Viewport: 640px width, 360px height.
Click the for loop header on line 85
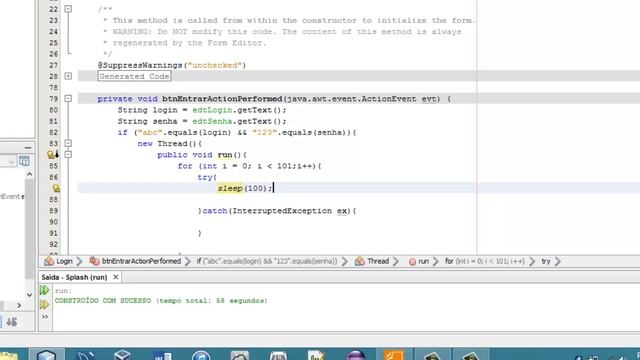(249, 166)
